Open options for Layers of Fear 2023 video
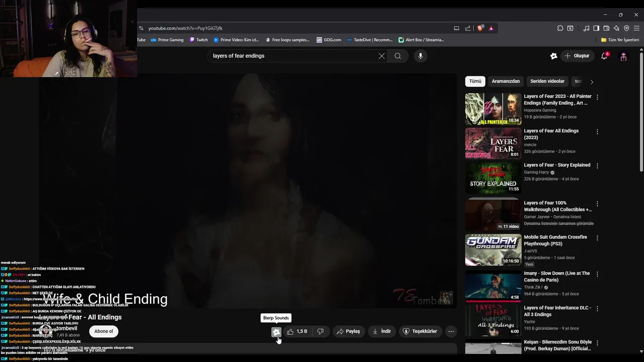This screenshot has width=644, height=362. (x=597, y=97)
